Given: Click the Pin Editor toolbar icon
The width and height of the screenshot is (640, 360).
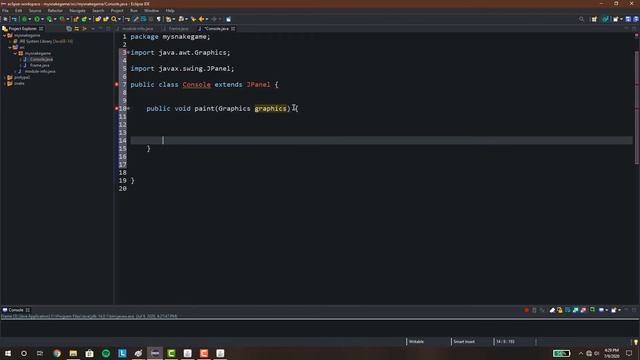Looking at the screenshot, I should click(228, 19).
